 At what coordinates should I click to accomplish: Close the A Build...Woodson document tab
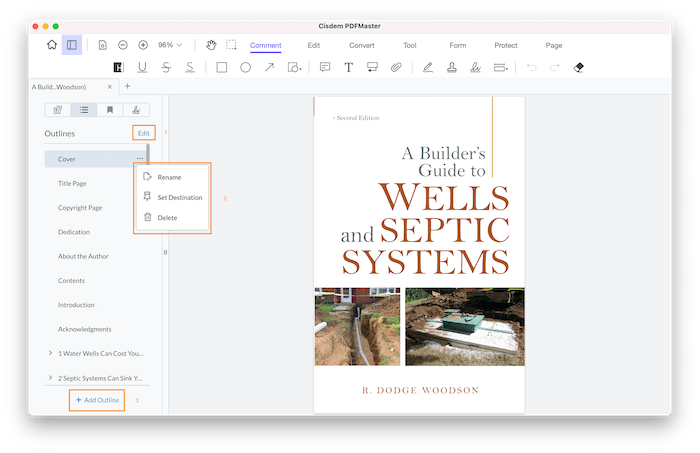(x=110, y=87)
